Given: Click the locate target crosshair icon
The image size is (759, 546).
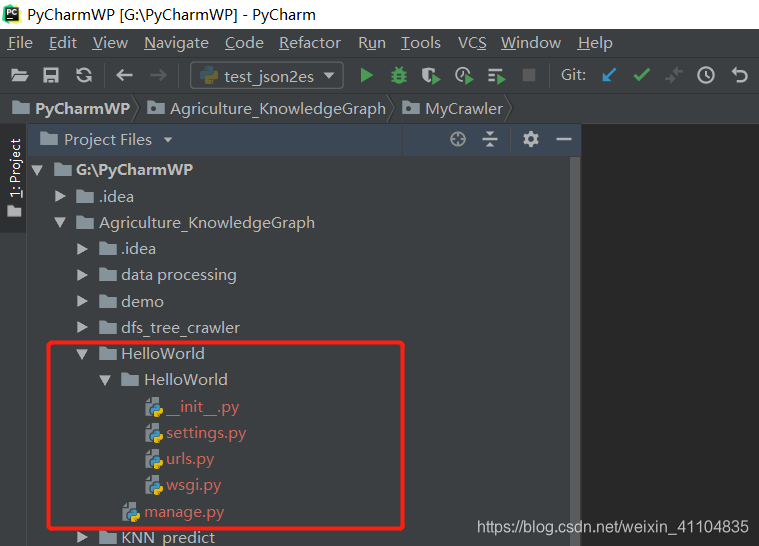Looking at the screenshot, I should tap(457, 139).
